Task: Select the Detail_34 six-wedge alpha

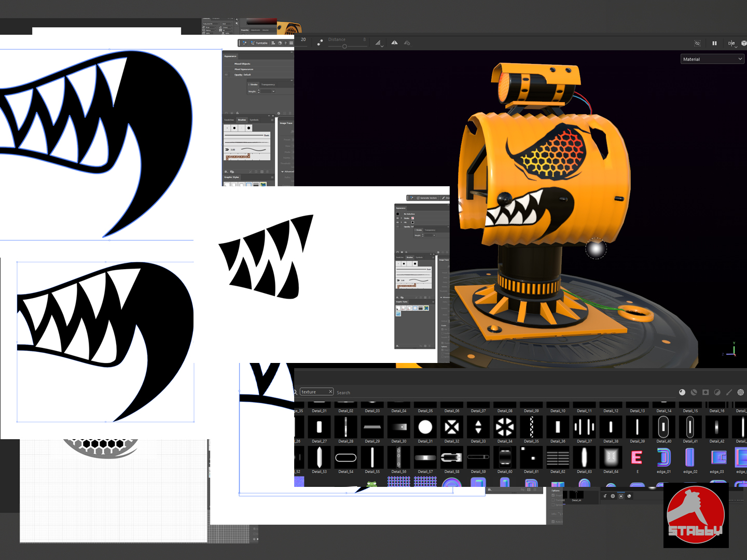Action: tap(505, 427)
